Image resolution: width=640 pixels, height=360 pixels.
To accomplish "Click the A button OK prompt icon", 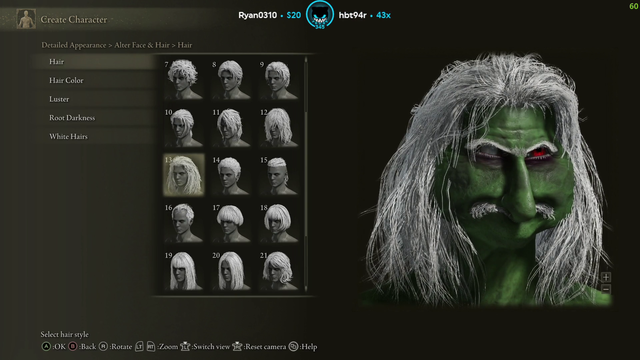I will pyautogui.click(x=46, y=347).
